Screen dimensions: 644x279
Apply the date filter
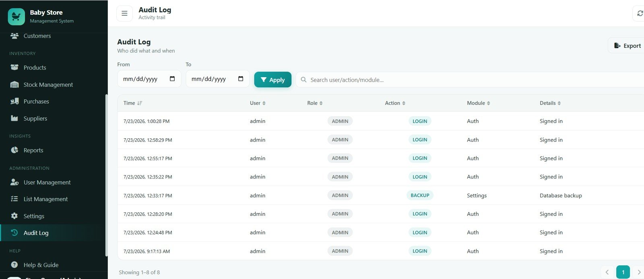click(x=272, y=80)
